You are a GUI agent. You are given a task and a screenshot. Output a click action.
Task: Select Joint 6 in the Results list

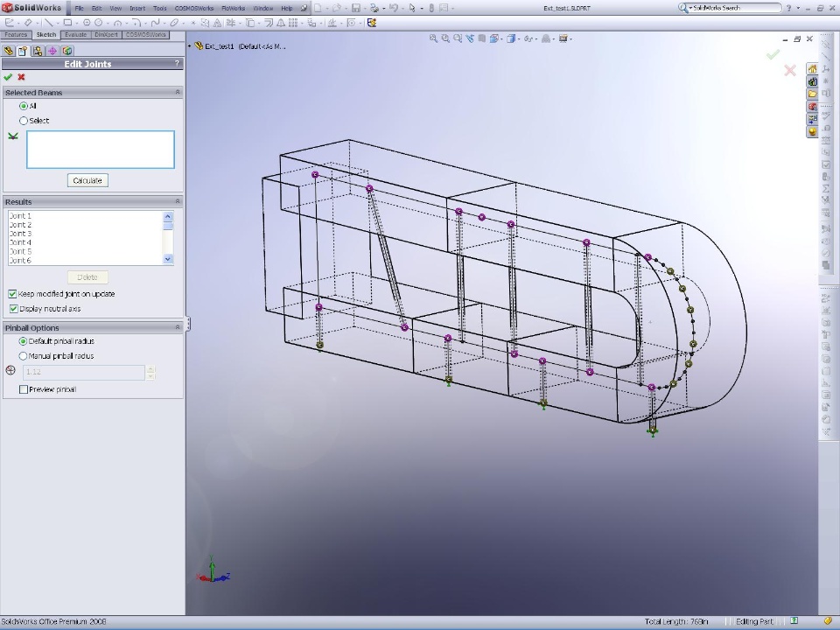[x=20, y=261]
